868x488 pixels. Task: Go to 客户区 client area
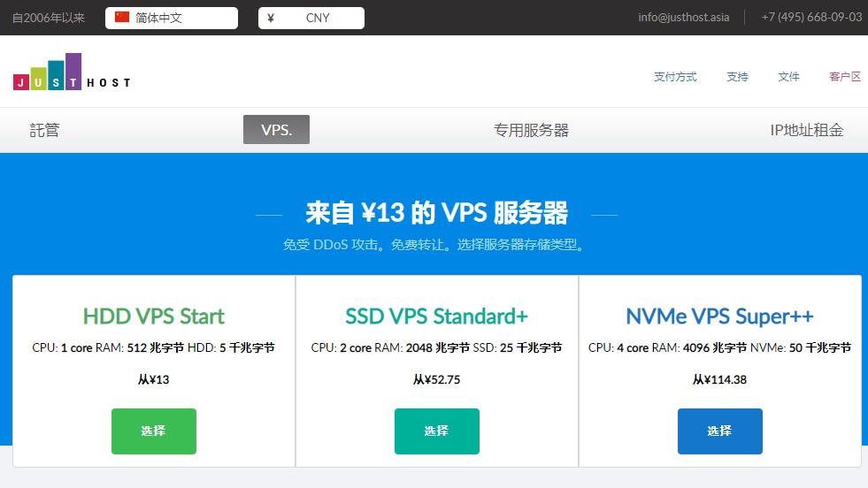click(845, 76)
